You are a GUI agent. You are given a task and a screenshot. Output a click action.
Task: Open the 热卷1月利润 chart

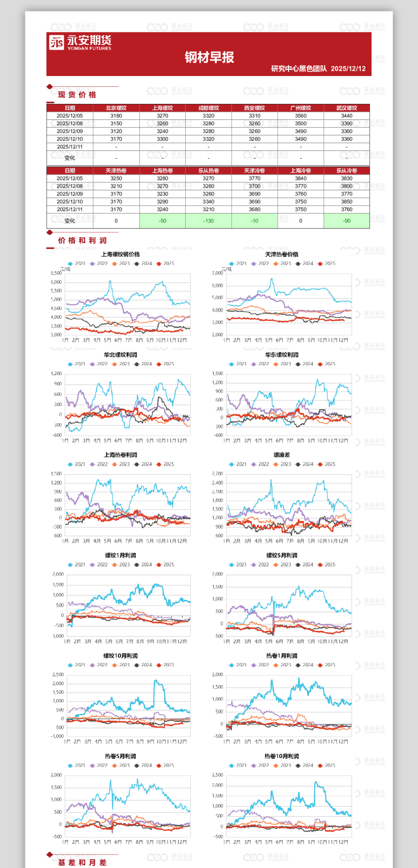282,699
